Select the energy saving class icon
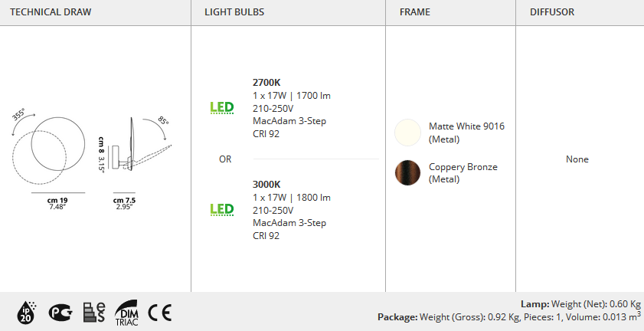The image size is (644, 331). point(94,312)
